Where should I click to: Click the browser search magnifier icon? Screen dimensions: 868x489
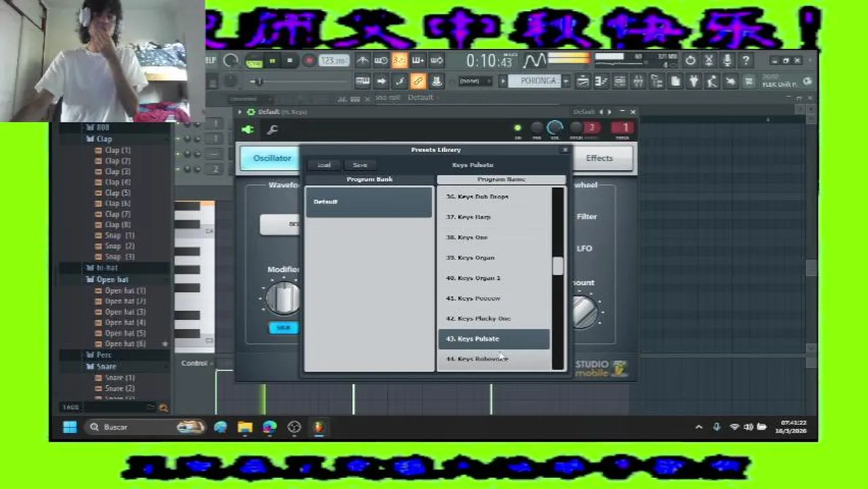pos(163,407)
